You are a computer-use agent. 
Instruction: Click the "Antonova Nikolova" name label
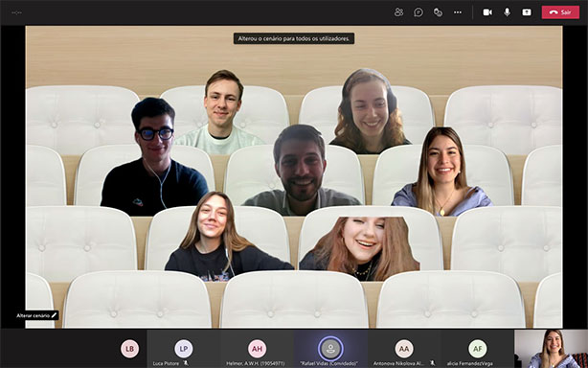coord(398,363)
